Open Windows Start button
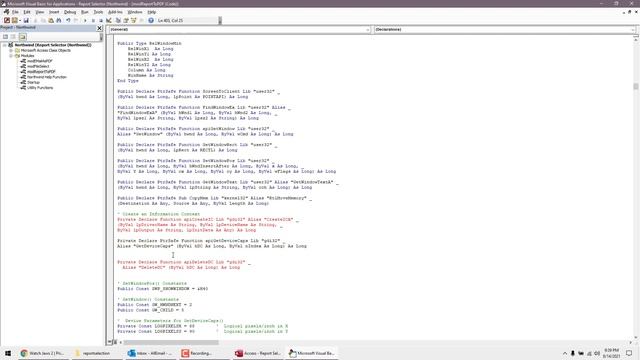 click(8, 353)
